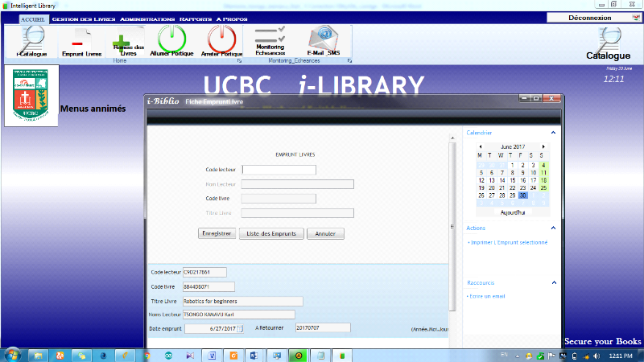This screenshot has height=362, width=644.
Task: Open Monitoring Echeances checklist
Action: (x=270, y=41)
